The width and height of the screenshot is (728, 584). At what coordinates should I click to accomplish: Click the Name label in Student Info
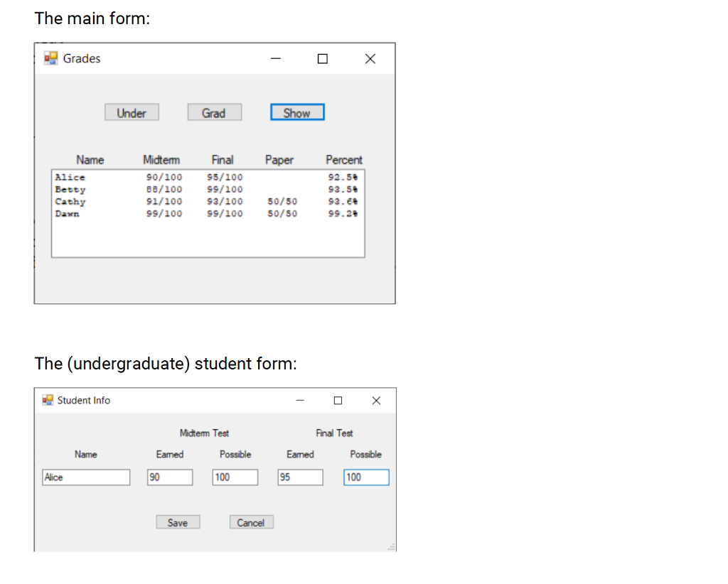[x=86, y=455]
